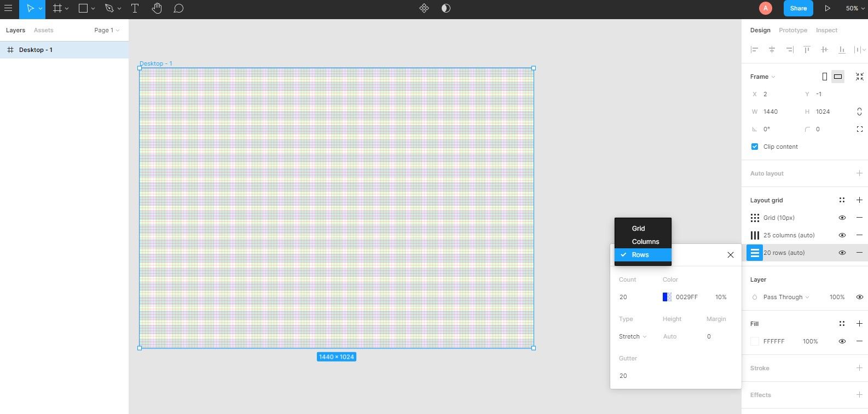Open the main hamburger menu
868x414 pixels.
click(8, 8)
